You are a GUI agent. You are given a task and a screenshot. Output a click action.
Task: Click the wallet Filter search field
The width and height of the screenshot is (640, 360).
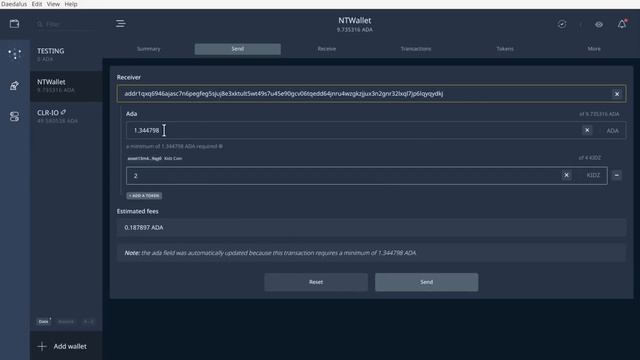(x=65, y=24)
